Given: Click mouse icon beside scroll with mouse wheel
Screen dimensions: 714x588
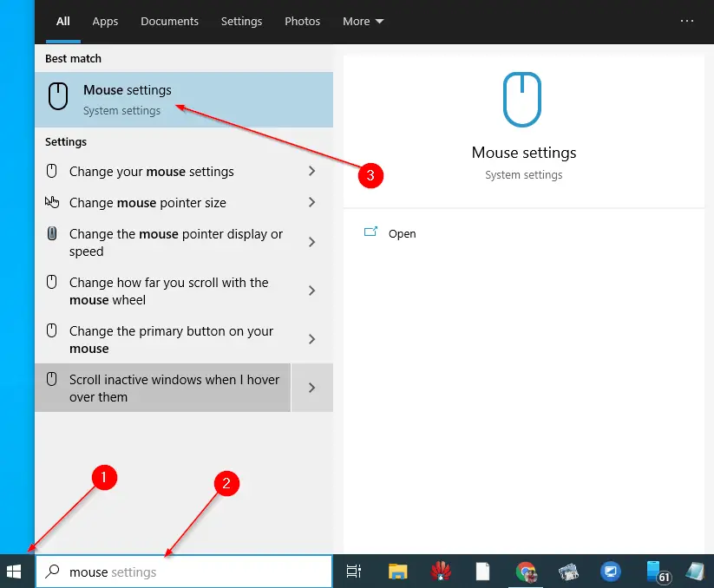Looking at the screenshot, I should [52, 282].
